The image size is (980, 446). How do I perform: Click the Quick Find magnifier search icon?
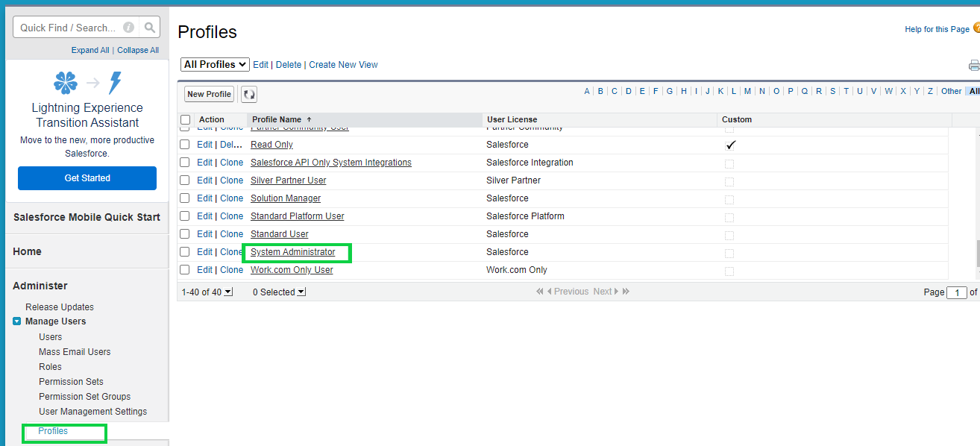150,28
